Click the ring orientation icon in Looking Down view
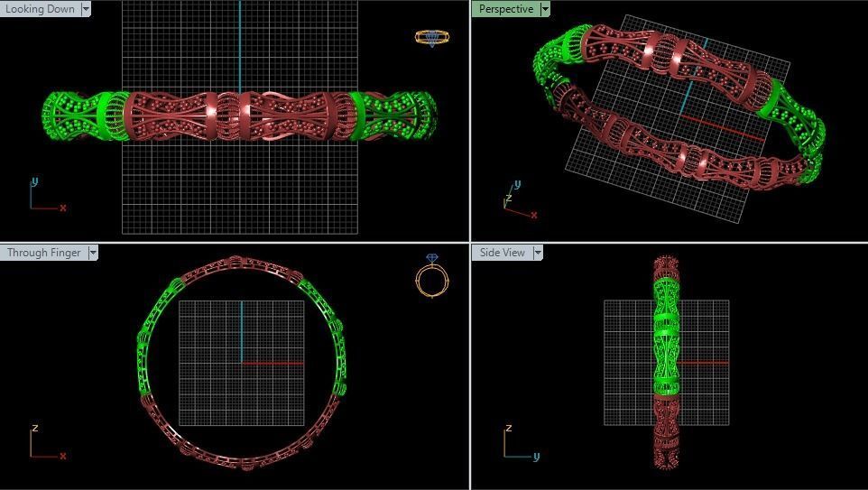Screen dimensions: 868x490 point(432,38)
